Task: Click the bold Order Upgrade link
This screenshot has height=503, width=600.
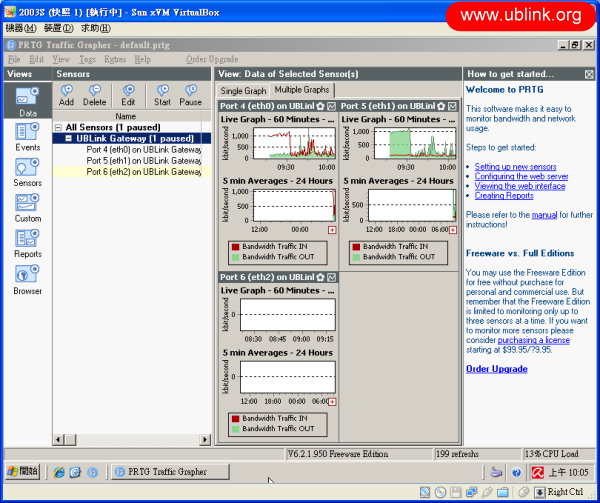Action: pos(497,369)
